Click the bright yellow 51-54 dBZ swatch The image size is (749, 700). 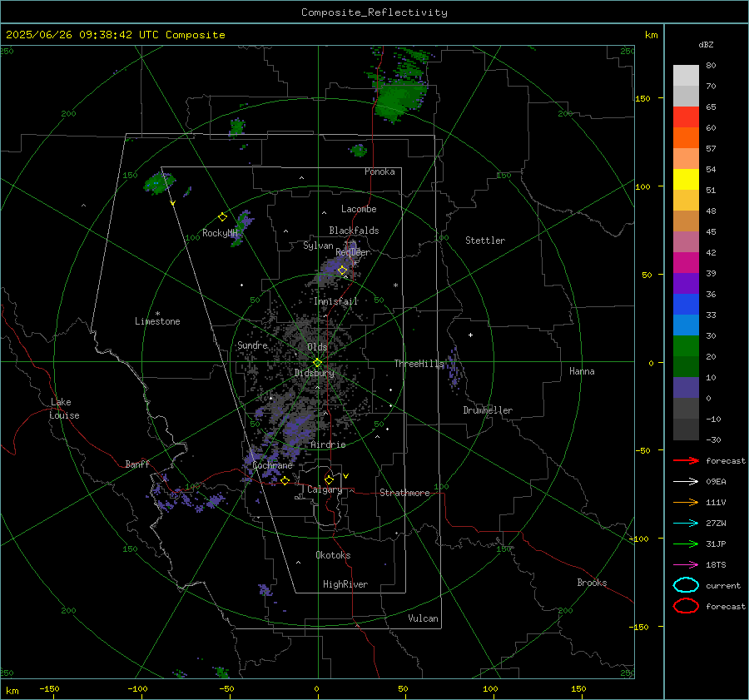(686, 179)
